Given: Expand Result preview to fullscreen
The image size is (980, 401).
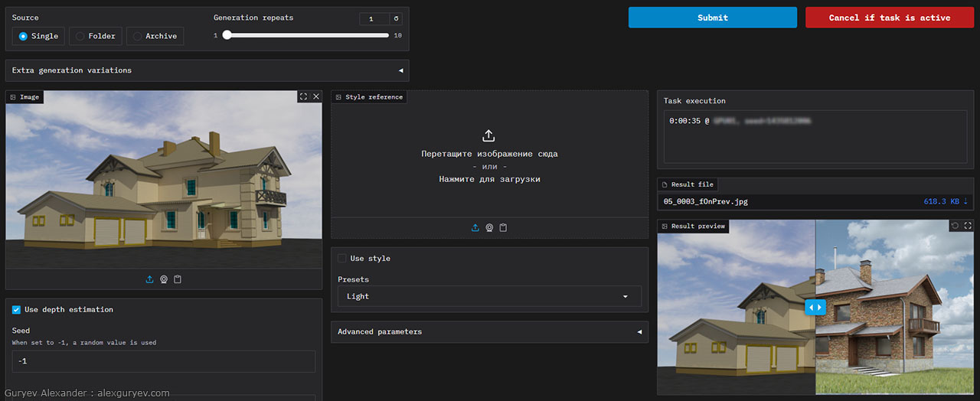Looking at the screenshot, I should point(968,226).
